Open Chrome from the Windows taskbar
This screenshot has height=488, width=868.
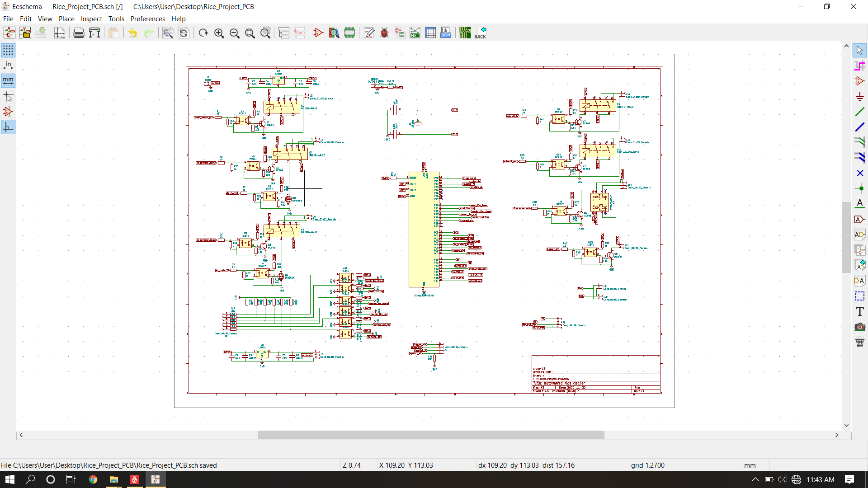click(93, 479)
